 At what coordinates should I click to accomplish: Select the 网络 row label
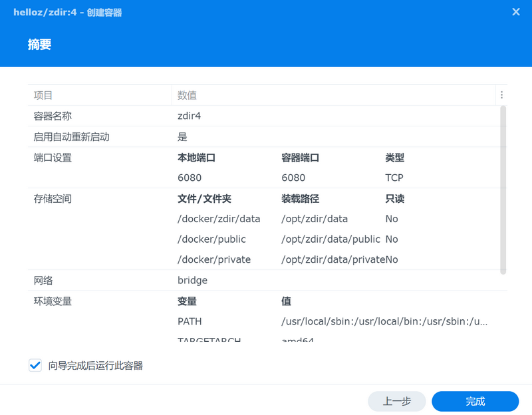coord(43,280)
